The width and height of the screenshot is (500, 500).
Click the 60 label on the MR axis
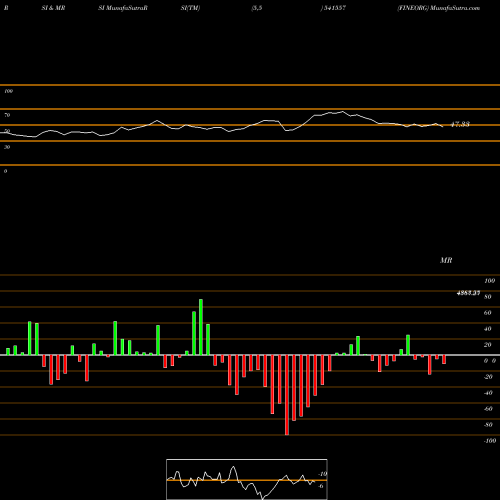(x=488, y=313)
